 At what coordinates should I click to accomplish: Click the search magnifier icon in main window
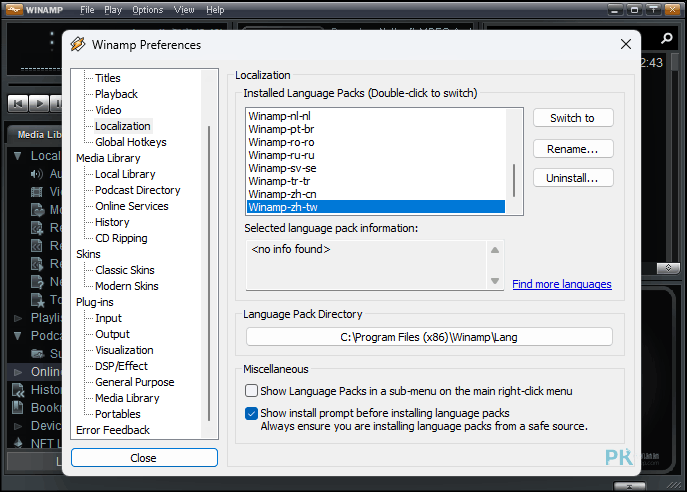point(666,39)
